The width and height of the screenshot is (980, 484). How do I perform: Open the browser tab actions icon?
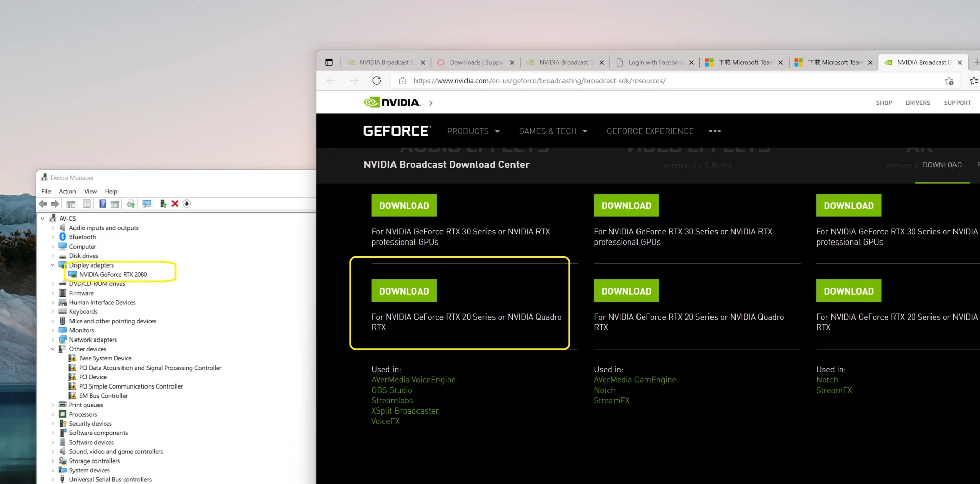[329, 62]
